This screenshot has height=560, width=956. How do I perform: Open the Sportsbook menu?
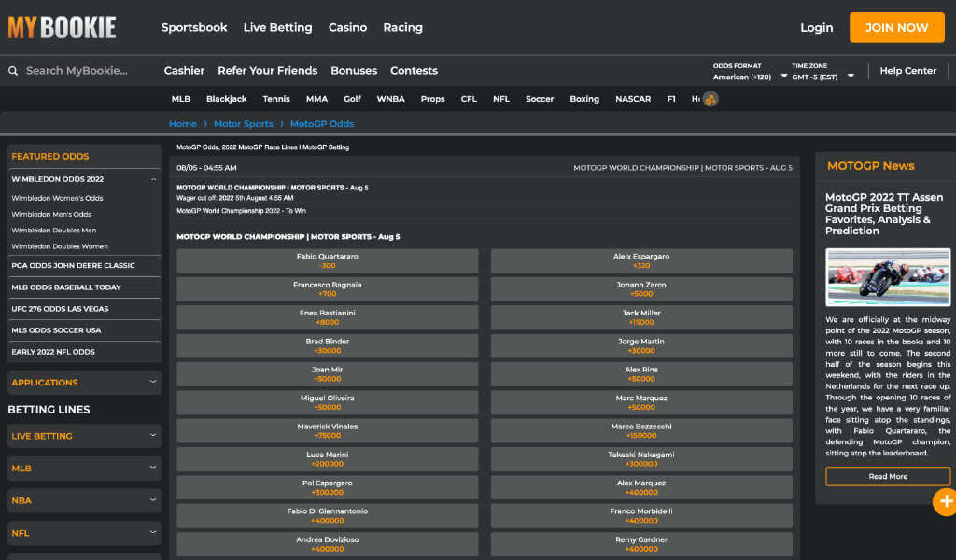pos(194,27)
